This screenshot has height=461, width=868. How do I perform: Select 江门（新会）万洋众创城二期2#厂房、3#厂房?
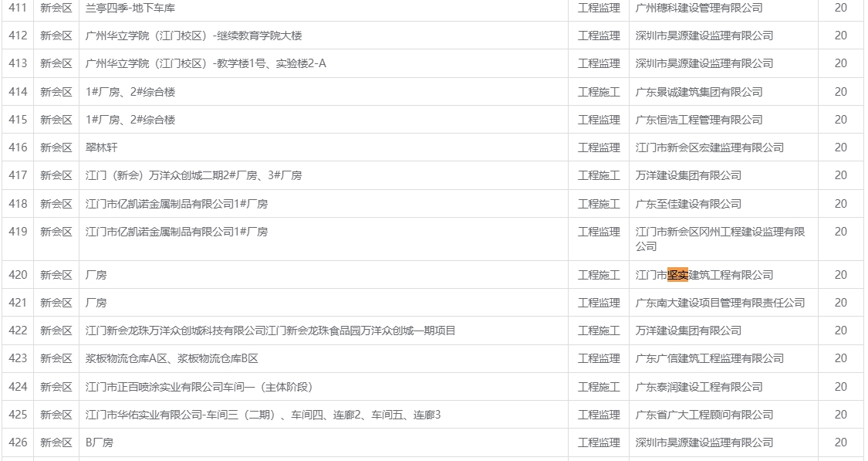click(194, 175)
